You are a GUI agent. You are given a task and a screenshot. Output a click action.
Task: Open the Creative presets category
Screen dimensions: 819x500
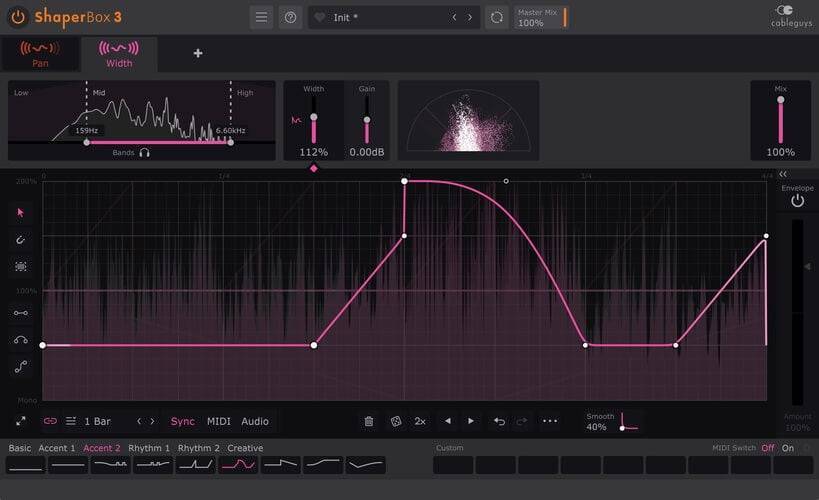245,448
